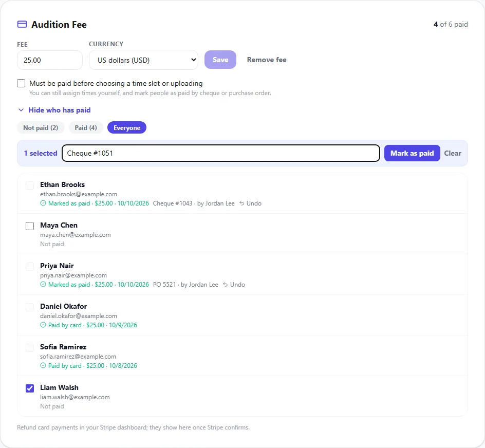The height and width of the screenshot is (448, 485).
Task: Click the 4 of 6 paid counter
Action: [451, 24]
